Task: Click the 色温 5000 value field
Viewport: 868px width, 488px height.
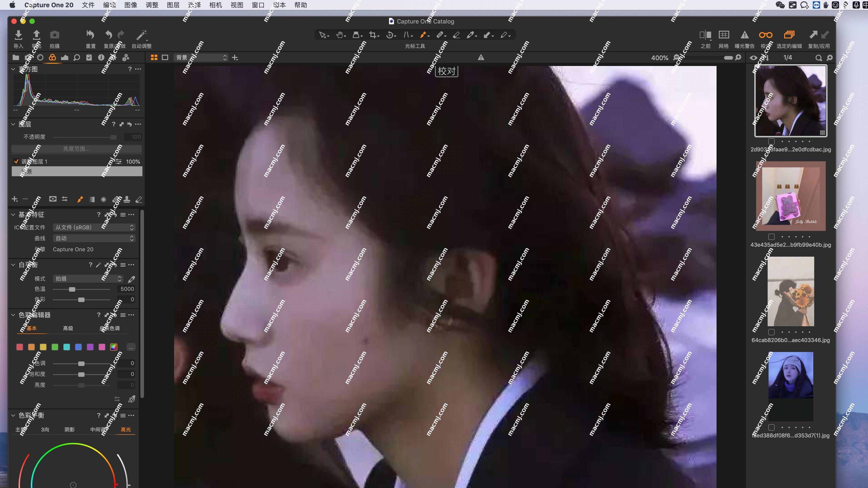Action: (127, 289)
